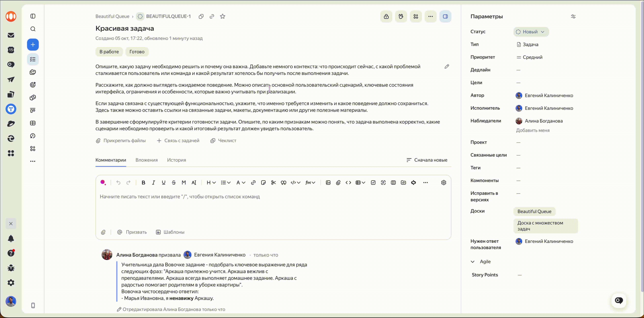
Task: Open the text color A dropdown
Action: 241,183
